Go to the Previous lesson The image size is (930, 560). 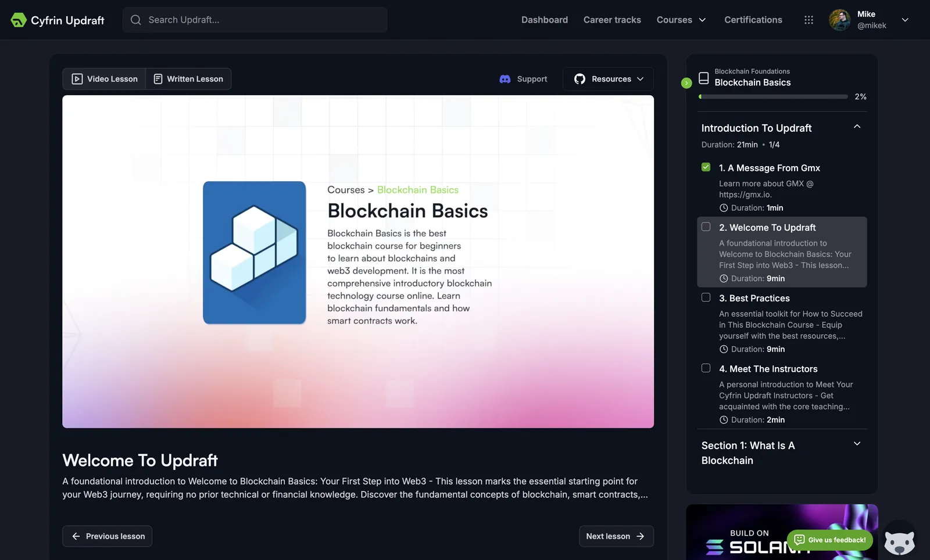click(108, 536)
